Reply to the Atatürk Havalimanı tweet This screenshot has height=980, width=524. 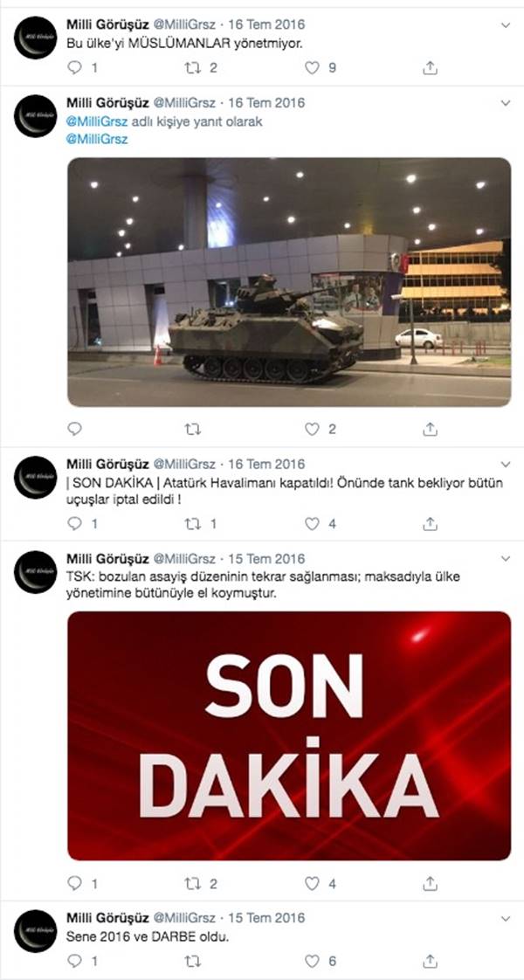tap(75, 524)
